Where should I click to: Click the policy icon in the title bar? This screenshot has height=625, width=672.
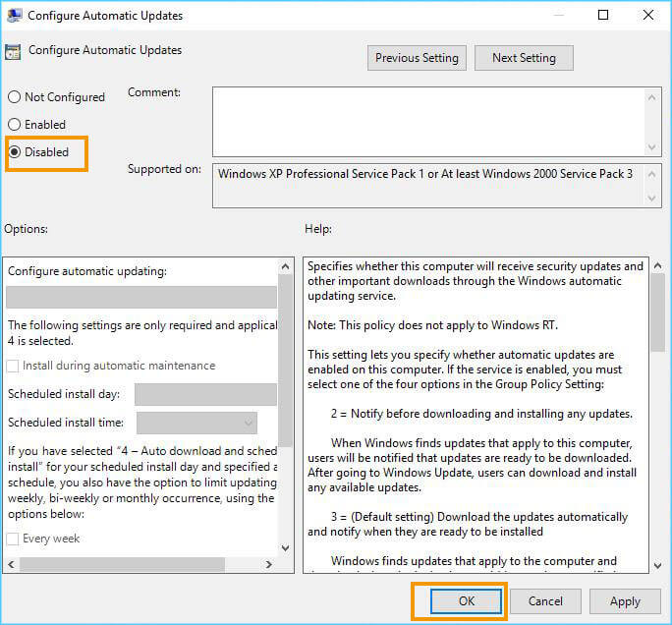(13, 16)
